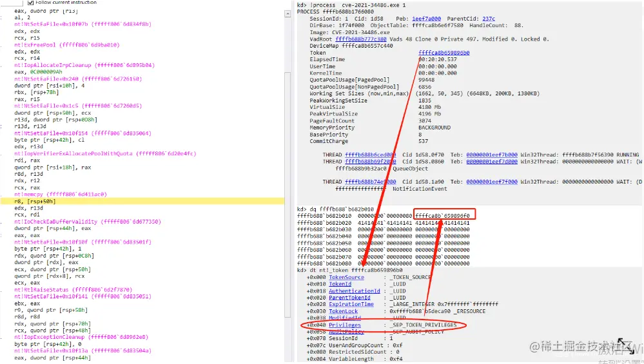Viewport: 644px width, 364px height.
Task: Open the ParentCid link 237c
Action: pyautogui.click(x=489, y=19)
